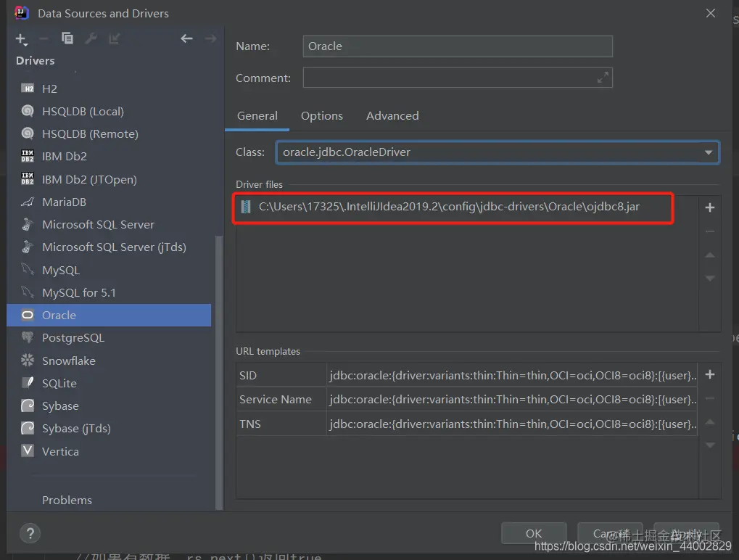Select the Oracle driver entry
Screen dimensions: 739x560
109,315
